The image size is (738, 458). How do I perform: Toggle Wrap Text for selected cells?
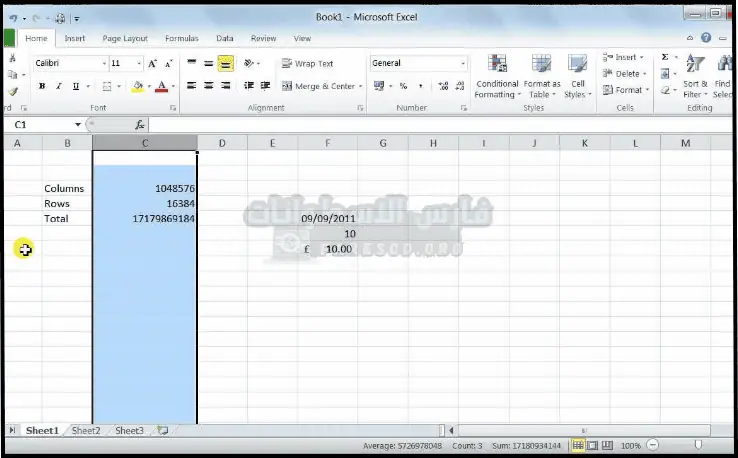[307, 63]
